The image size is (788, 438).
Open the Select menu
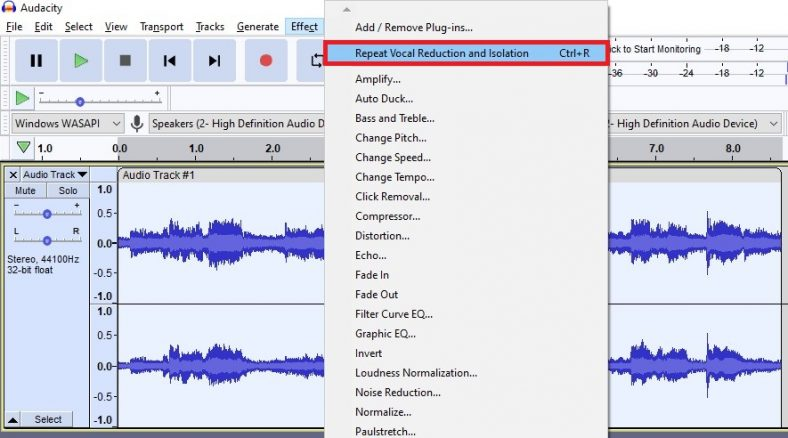click(x=78, y=27)
